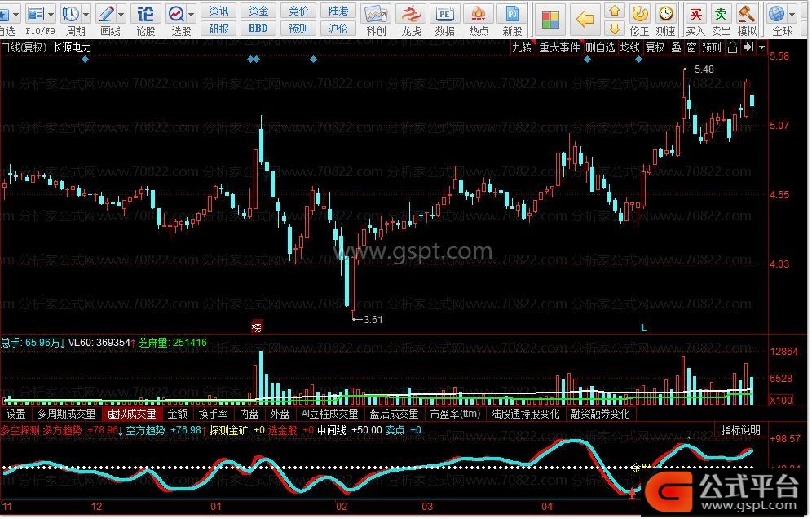Image resolution: width=812 pixels, height=519 pixels.
Task: Click the yellow back arrow icon
Action: click(x=585, y=20)
